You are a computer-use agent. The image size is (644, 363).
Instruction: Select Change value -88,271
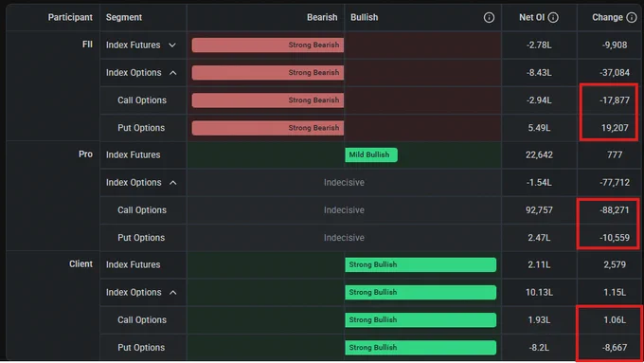pos(615,210)
